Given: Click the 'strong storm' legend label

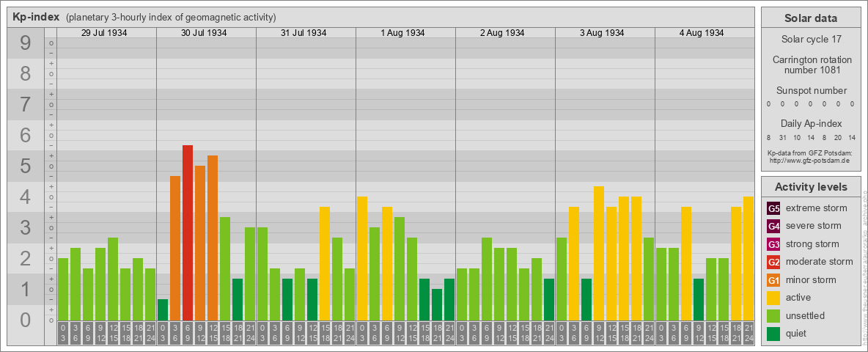Looking at the screenshot, I should [x=812, y=244].
